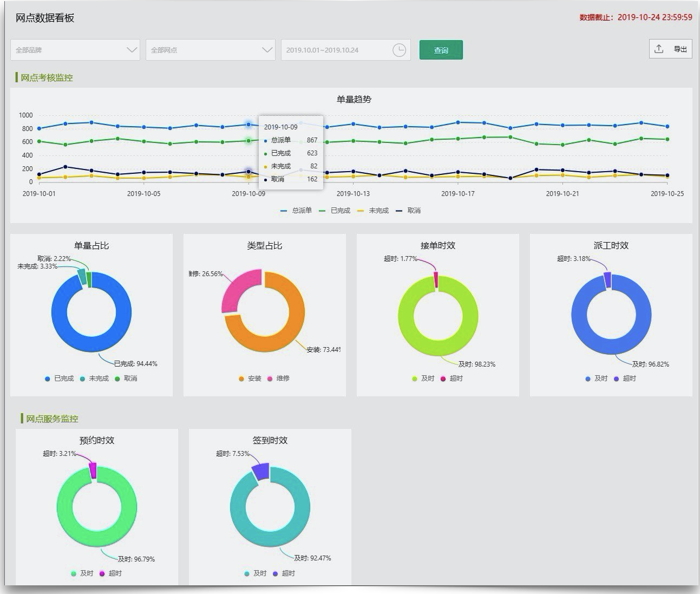Open the 2019.10.01~2019.10.24 date range picker
700x594 pixels.
(x=346, y=50)
